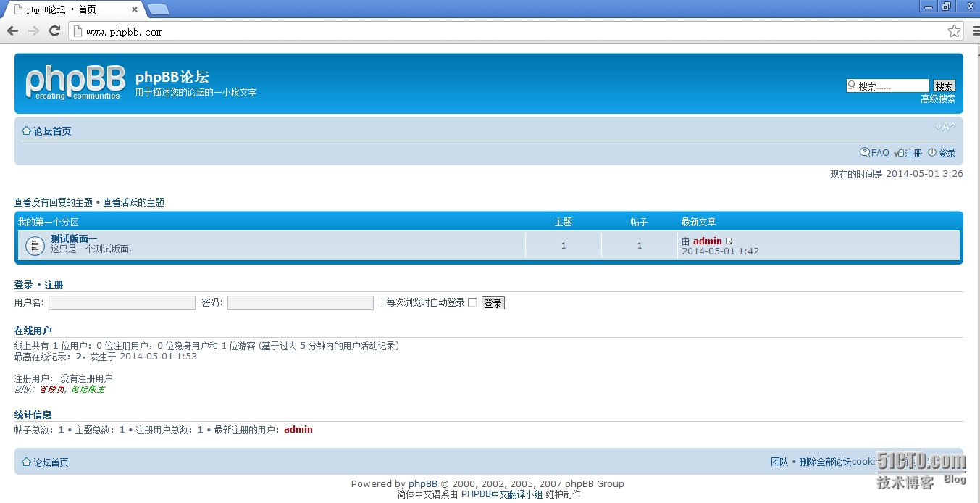Open the 我的第一个分区 category header
This screenshot has width=980, height=503.
click(48, 222)
